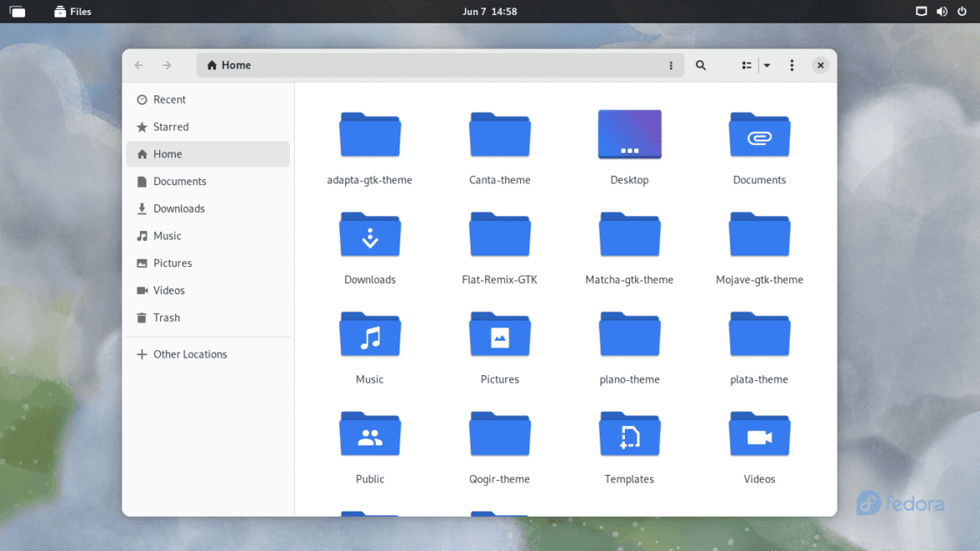Click the power icon in top bar
This screenshot has height=551, width=980.
tap(962, 11)
